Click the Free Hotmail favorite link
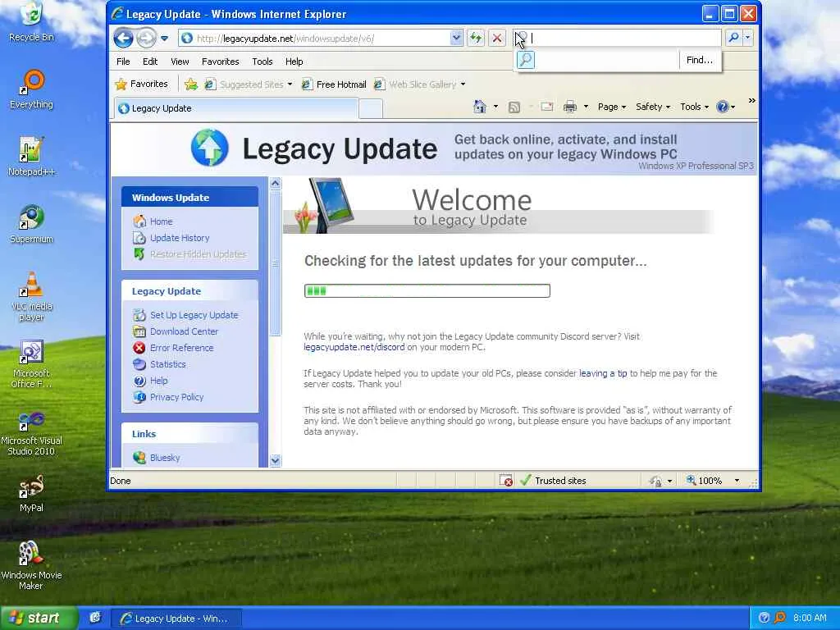Image resolution: width=840 pixels, height=630 pixels. click(334, 84)
